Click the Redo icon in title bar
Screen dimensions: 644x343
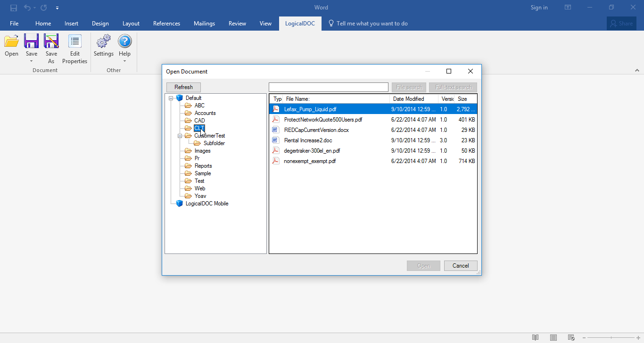(43, 8)
